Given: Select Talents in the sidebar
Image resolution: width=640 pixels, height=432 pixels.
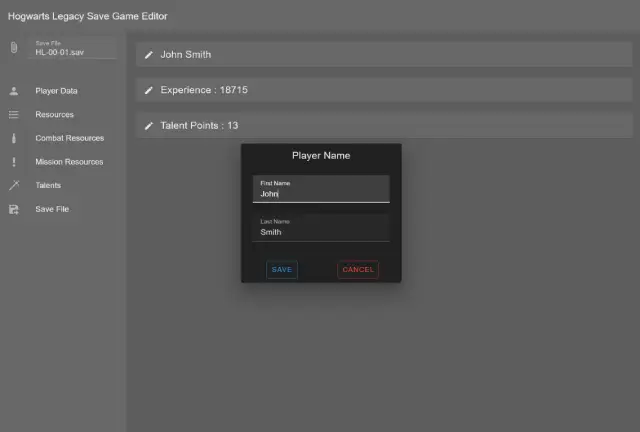Looking at the screenshot, I should (x=48, y=185).
